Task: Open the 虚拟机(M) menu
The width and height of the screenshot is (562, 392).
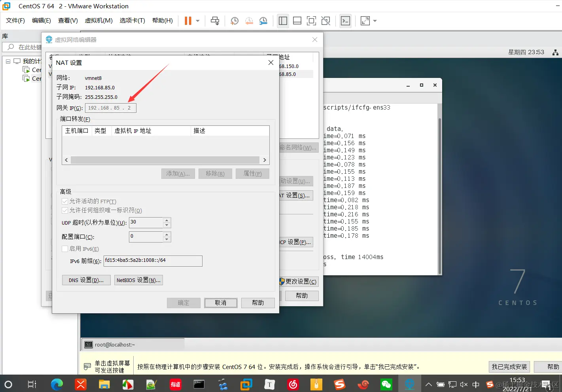Action: click(98, 20)
